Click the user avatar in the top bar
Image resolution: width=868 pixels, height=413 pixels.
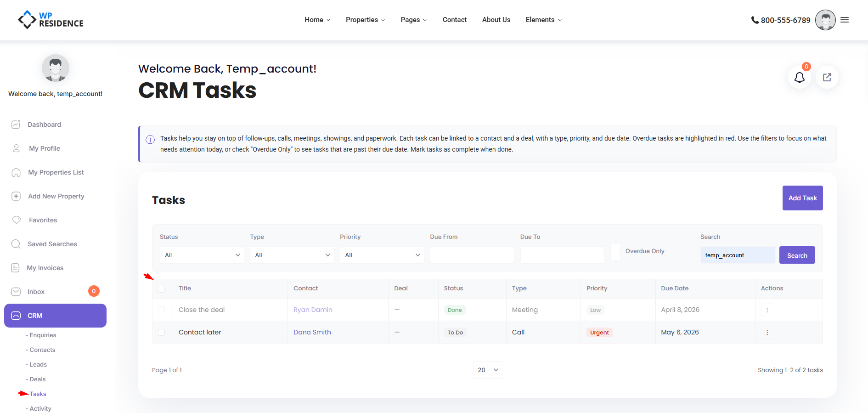pos(825,20)
